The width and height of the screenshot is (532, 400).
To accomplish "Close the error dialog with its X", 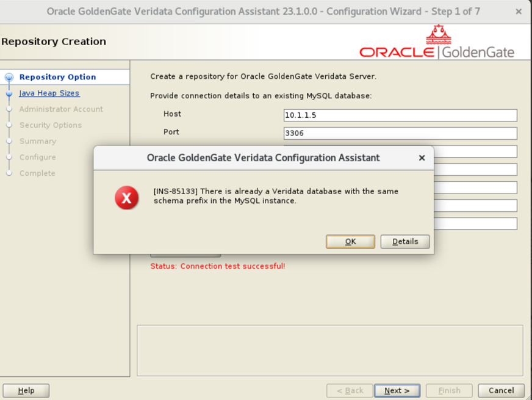I will (x=422, y=158).
